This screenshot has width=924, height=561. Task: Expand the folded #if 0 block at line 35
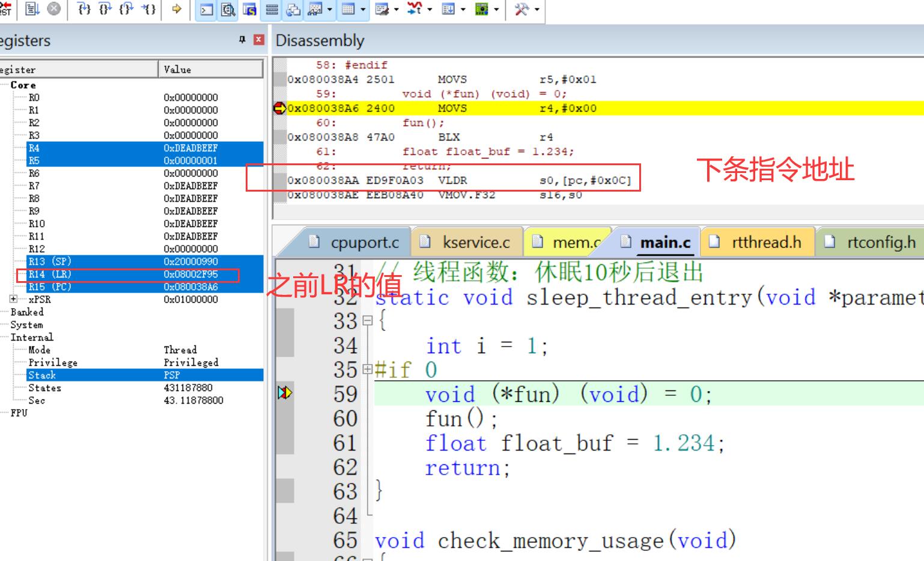pyautogui.click(x=368, y=370)
